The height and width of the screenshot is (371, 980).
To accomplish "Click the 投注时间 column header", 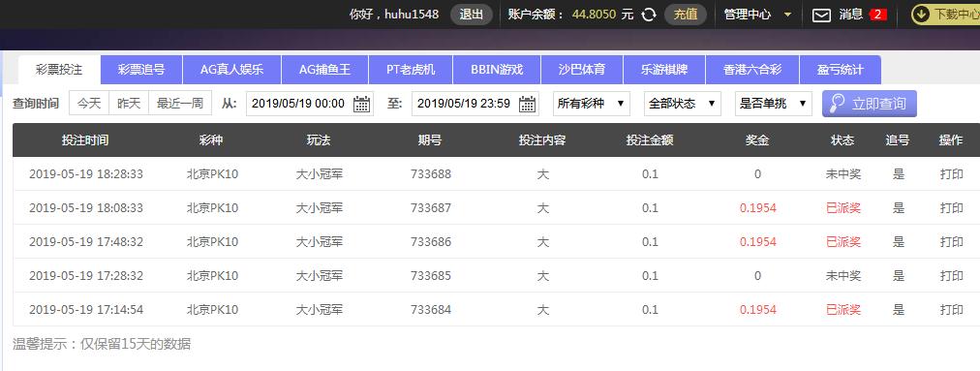I will pyautogui.click(x=85, y=140).
